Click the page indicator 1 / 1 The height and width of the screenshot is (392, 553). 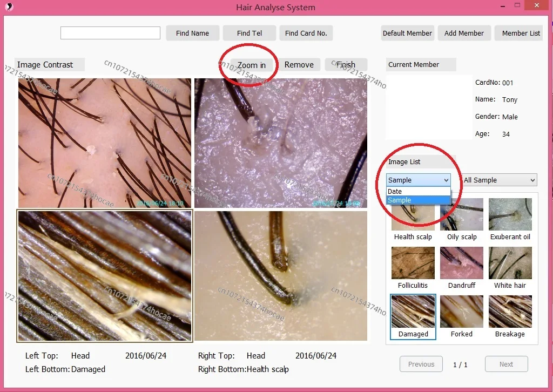pyautogui.click(x=460, y=365)
